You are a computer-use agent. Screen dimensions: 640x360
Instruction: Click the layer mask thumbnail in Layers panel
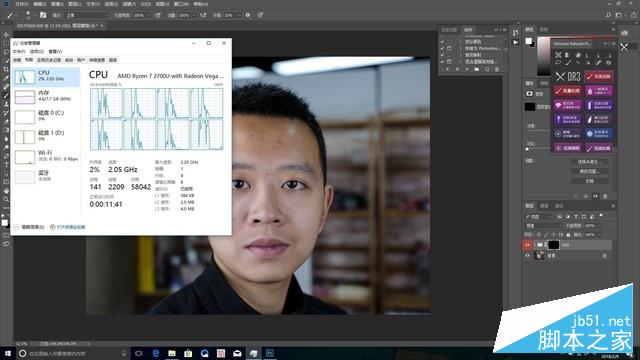(x=553, y=244)
